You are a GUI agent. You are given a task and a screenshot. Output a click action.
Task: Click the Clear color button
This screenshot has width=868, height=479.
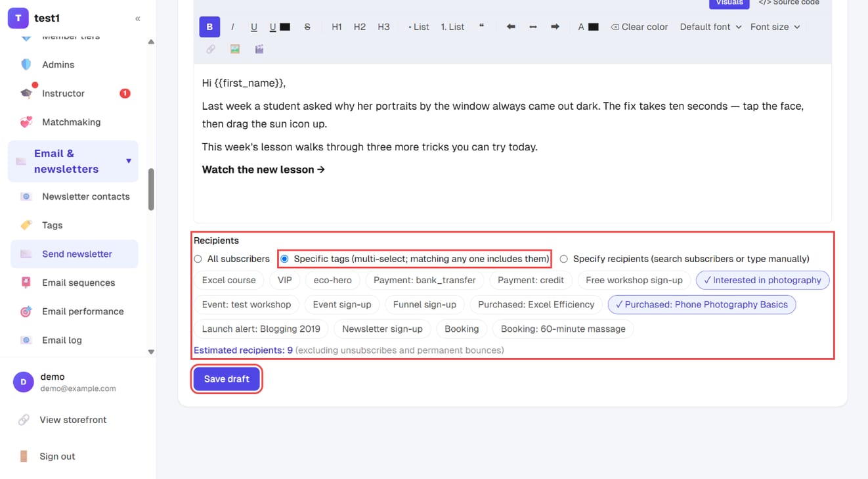pos(639,27)
